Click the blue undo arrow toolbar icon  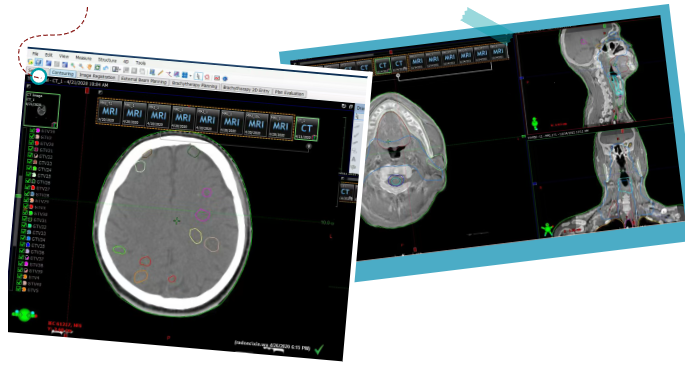point(106,68)
